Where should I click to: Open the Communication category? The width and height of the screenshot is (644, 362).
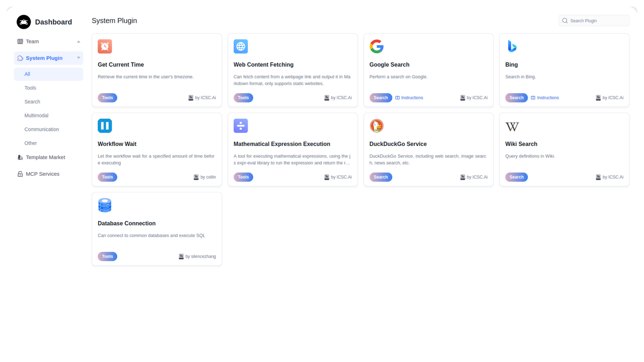pyautogui.click(x=42, y=129)
